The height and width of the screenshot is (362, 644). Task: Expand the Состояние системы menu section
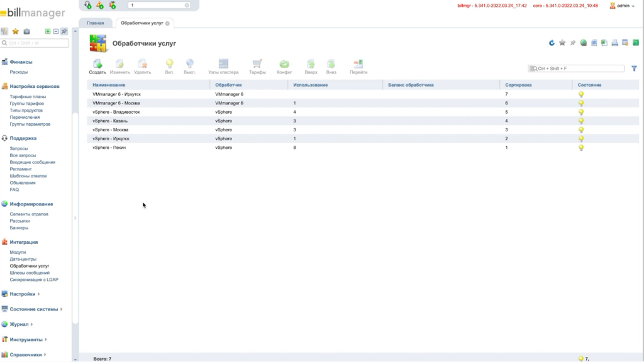(34, 309)
